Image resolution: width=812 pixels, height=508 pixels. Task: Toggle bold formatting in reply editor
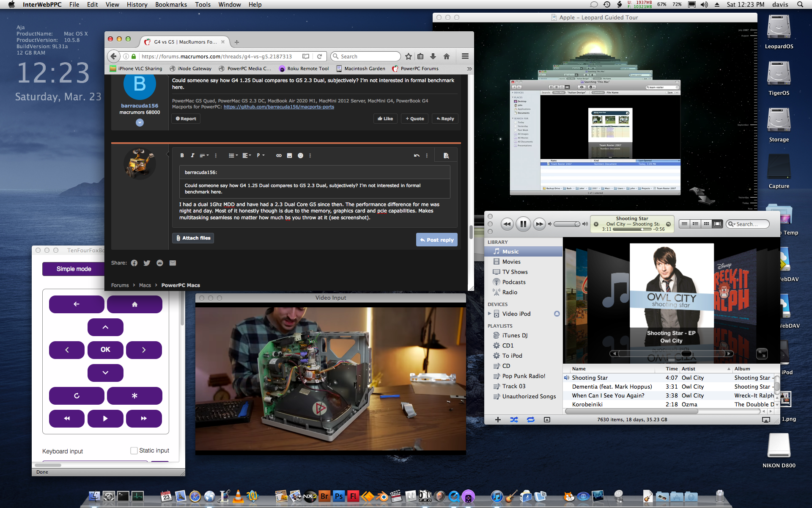click(x=182, y=155)
